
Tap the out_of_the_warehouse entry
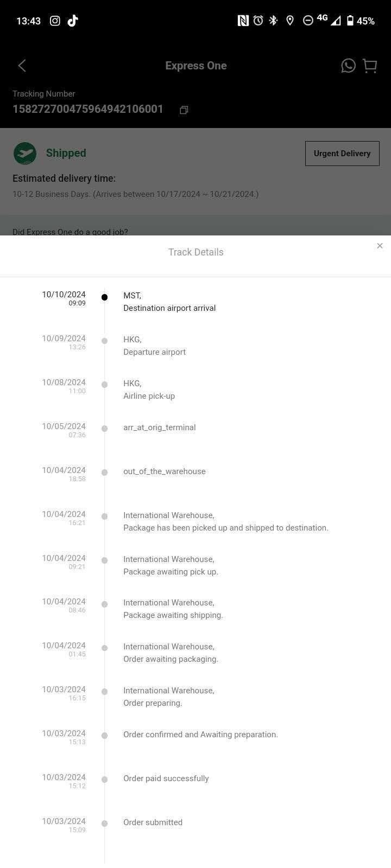coord(165,471)
